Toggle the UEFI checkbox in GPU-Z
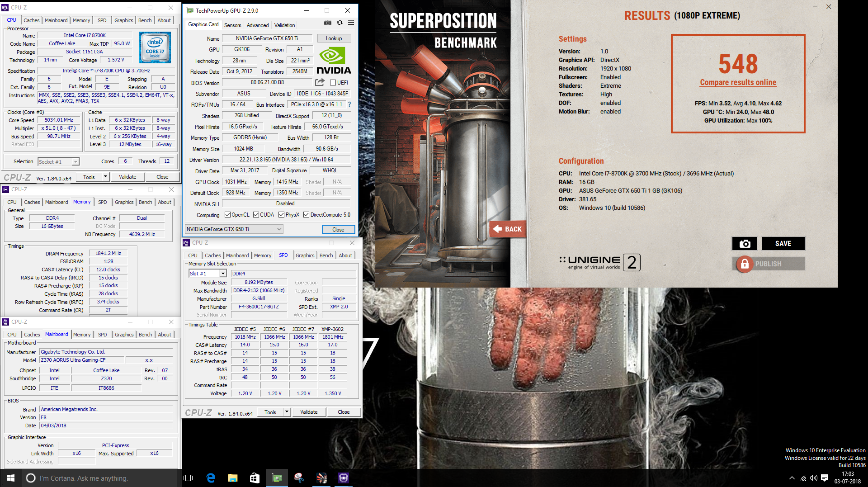868x487 pixels. tap(333, 83)
